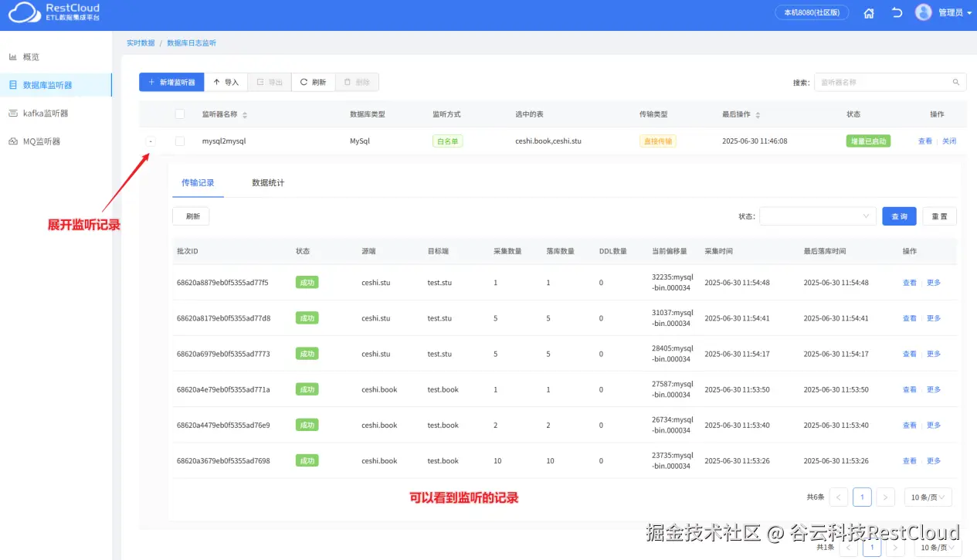This screenshot has width=977, height=560.
Task: Click previous page arrow in records pager
Action: [x=838, y=497]
